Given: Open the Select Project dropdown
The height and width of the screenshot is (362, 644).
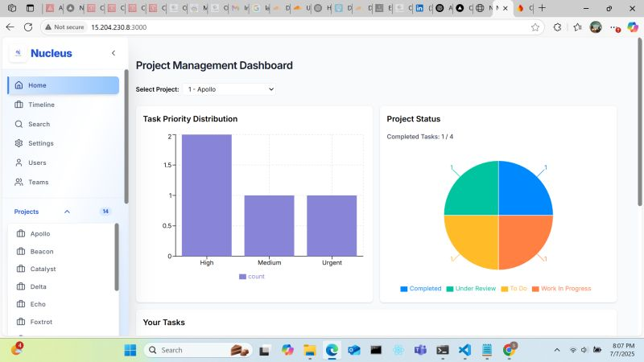Looking at the screenshot, I should click(229, 89).
